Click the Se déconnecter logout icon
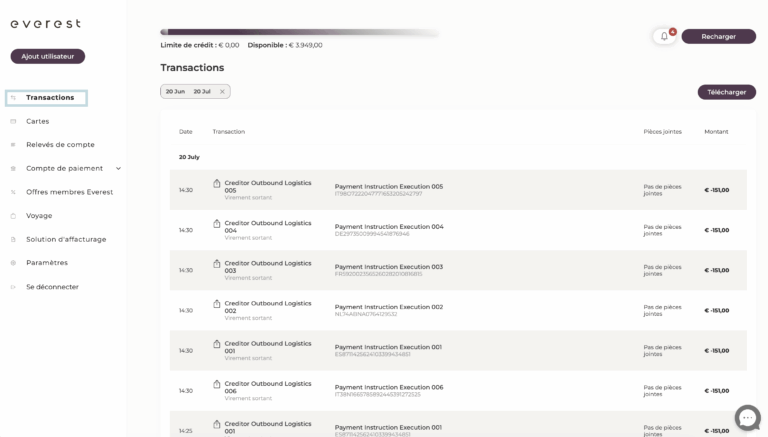 point(13,287)
